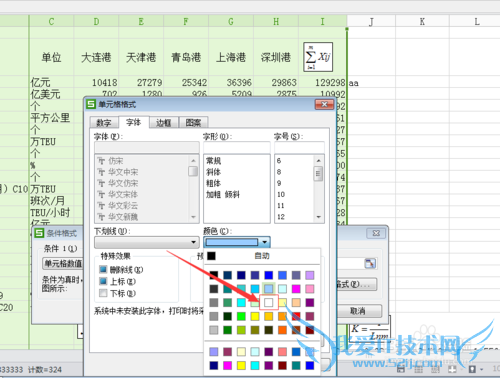Switch to the 字体 tab
500x378 pixels.
(x=134, y=122)
